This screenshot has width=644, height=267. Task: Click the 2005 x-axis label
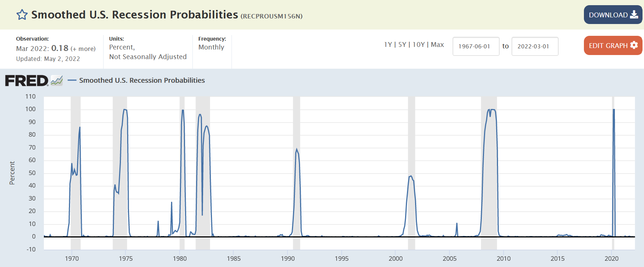pyautogui.click(x=450, y=259)
